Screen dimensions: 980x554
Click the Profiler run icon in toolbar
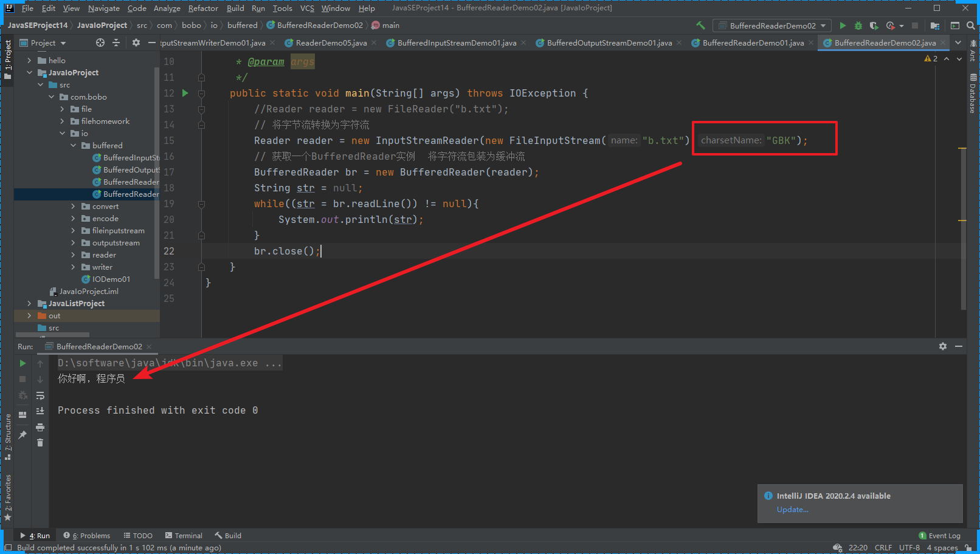[891, 26]
